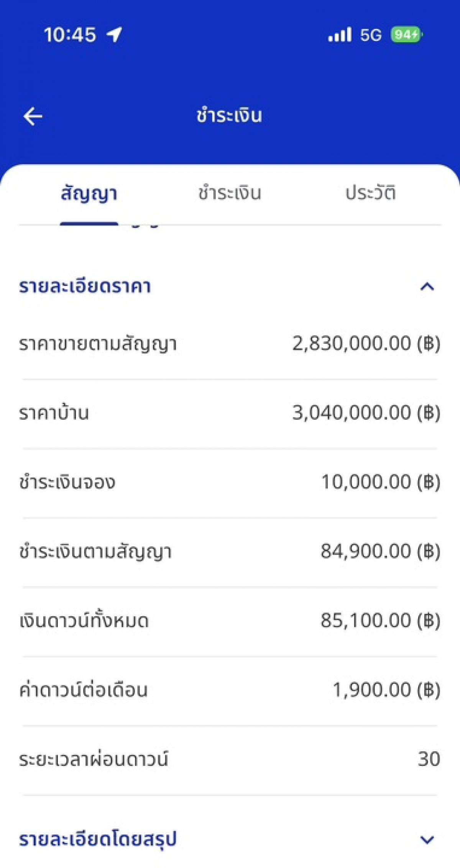Switch to the ชำระเงิน tab

230,193
